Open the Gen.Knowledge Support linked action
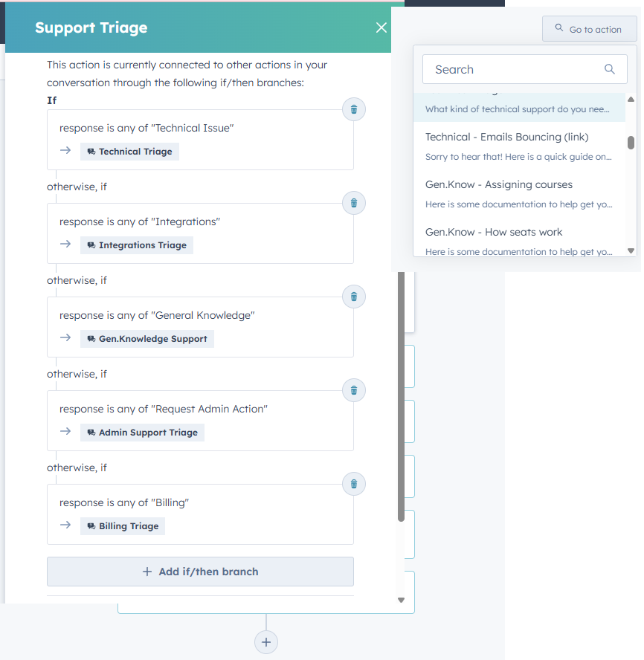This screenshot has height=660, width=644. pos(147,339)
